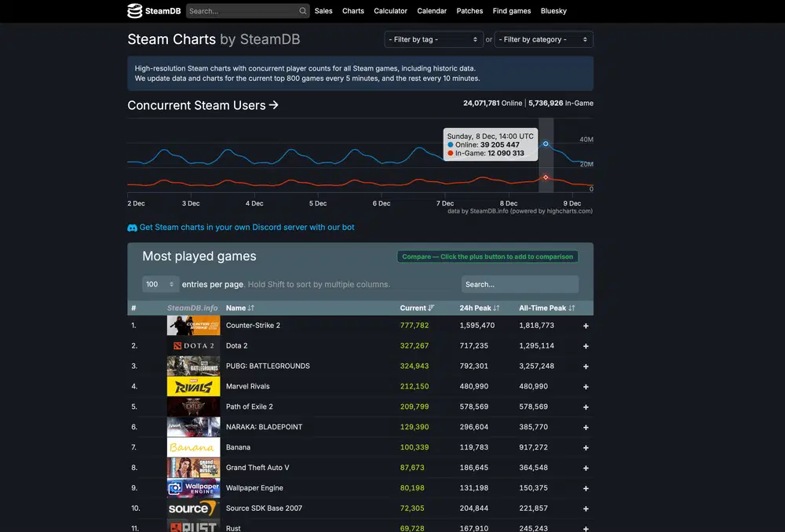Open the Calculator menu item

(x=390, y=11)
